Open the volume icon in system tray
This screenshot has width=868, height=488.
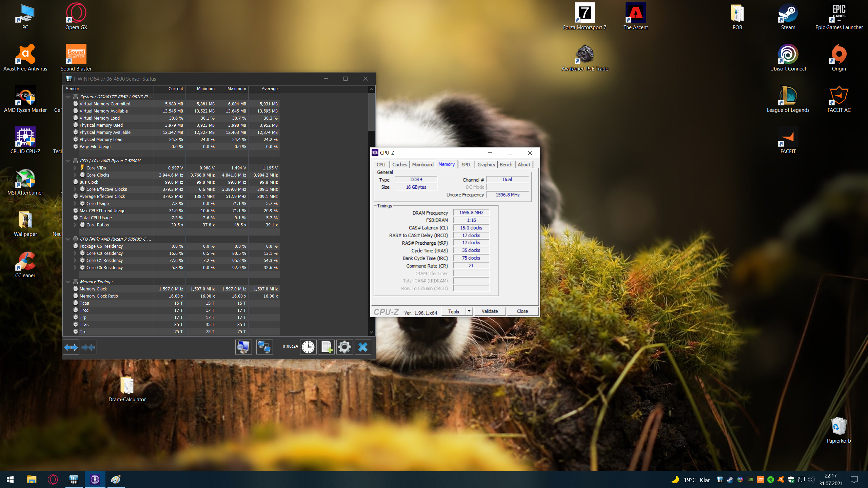[811, 480]
